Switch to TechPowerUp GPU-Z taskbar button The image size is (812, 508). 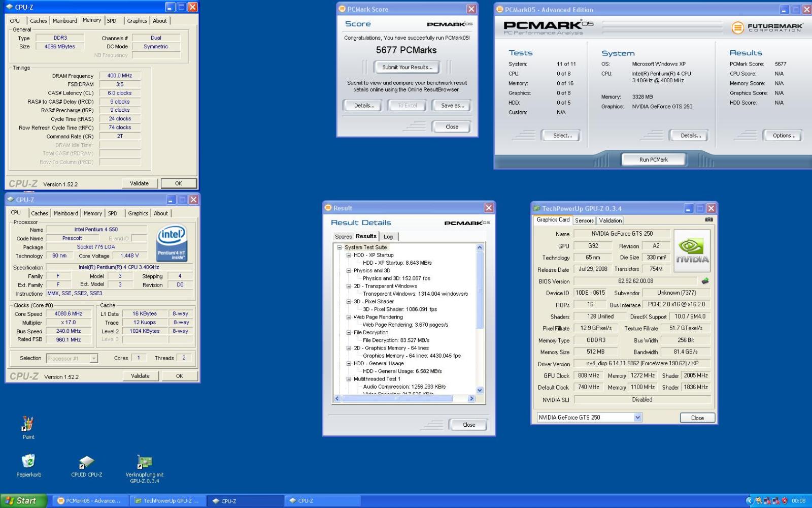[x=166, y=501]
